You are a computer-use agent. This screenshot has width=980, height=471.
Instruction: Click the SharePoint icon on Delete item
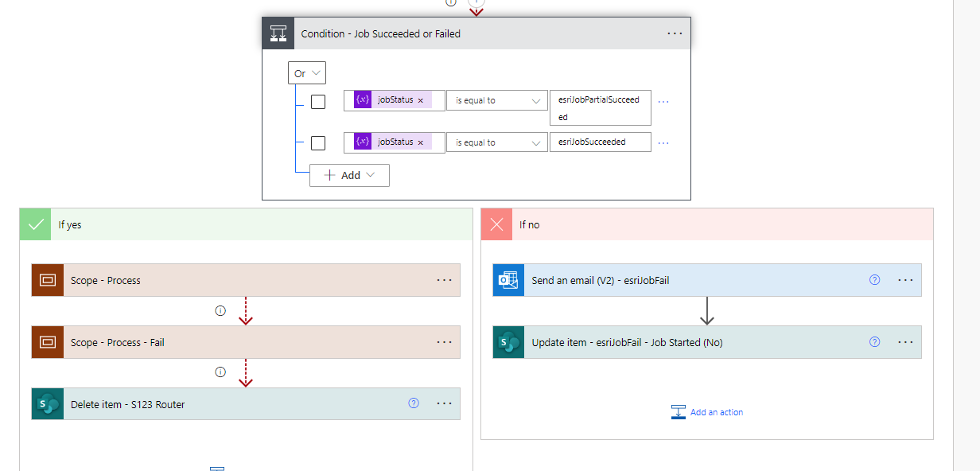(47, 404)
